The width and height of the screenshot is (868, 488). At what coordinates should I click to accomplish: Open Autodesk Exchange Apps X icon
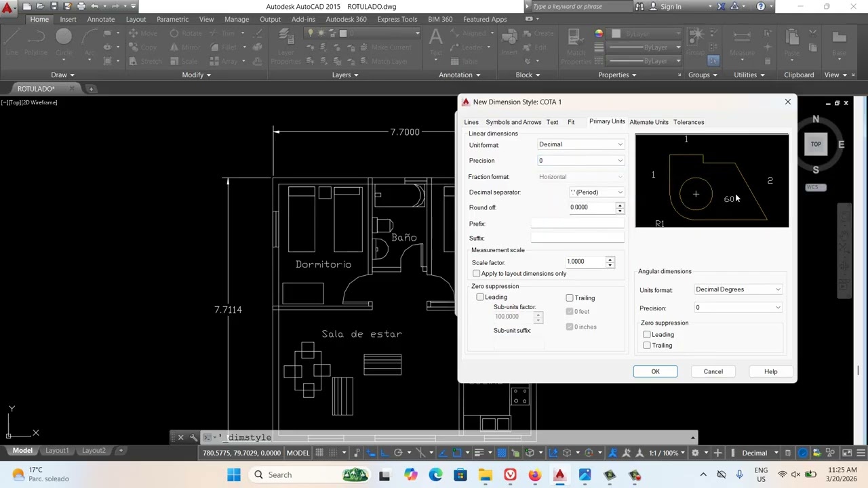(x=721, y=6)
